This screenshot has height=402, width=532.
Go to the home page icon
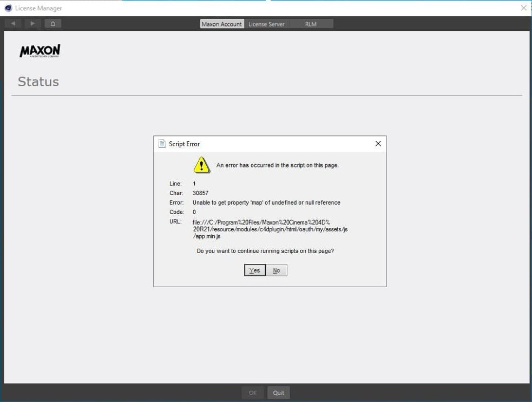pos(53,24)
